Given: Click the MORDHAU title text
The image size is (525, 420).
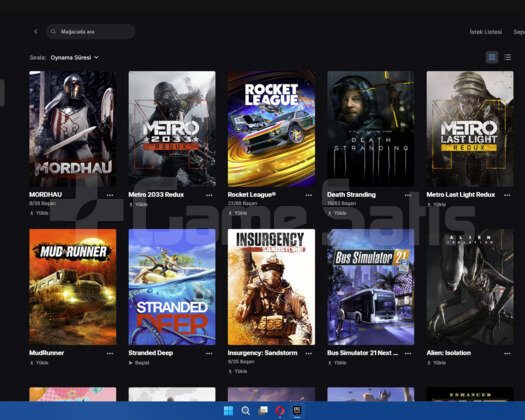Looking at the screenshot, I should click(46, 195).
